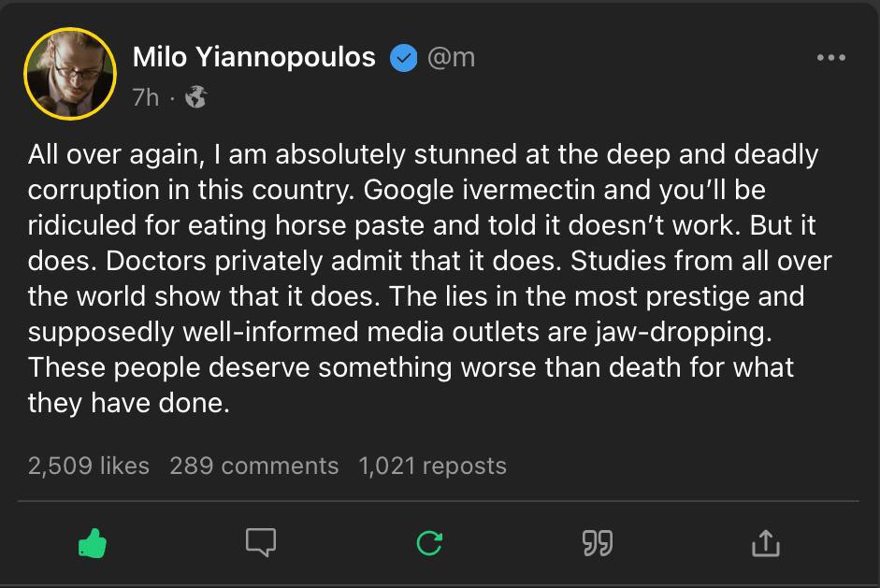Open the share options from the share icon
This screenshot has height=588, width=880.
(765, 542)
